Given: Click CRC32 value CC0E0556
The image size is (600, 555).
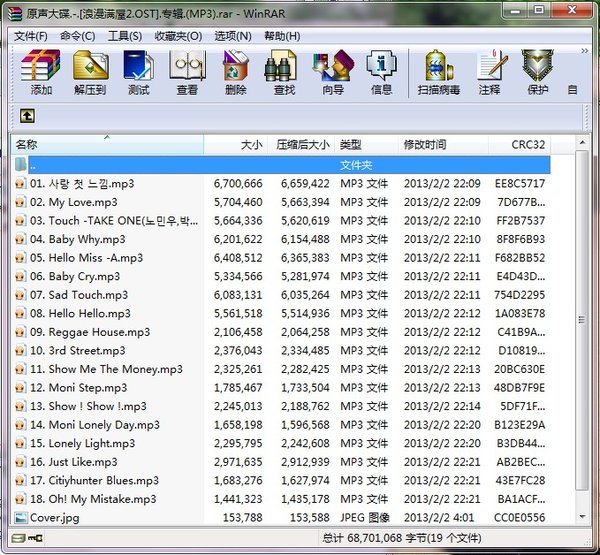Looking at the screenshot, I should click(519, 518).
